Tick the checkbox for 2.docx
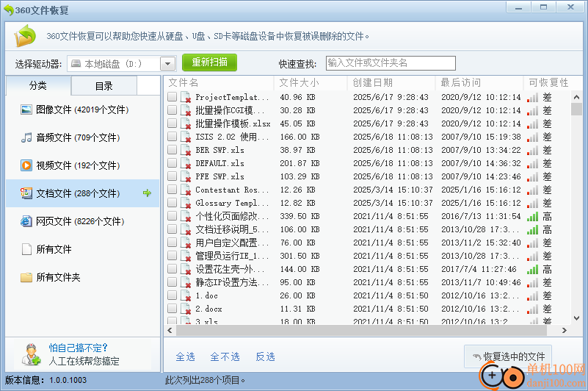588x391 pixels. coord(172,309)
